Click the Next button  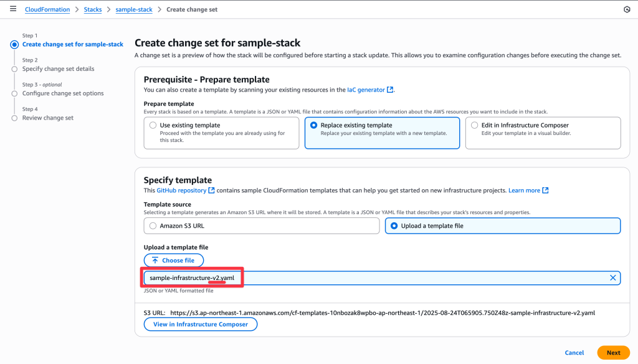point(613,353)
